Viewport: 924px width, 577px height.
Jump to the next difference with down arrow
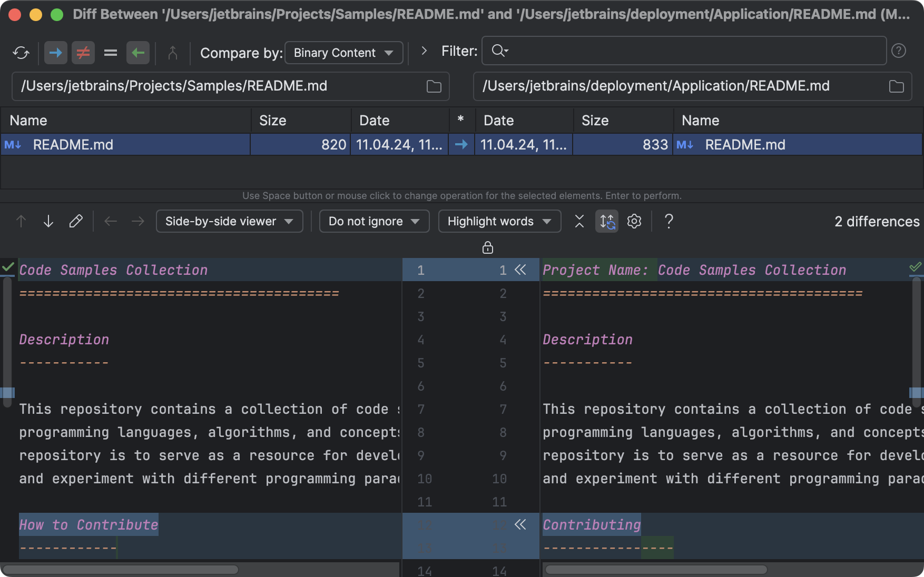(48, 221)
